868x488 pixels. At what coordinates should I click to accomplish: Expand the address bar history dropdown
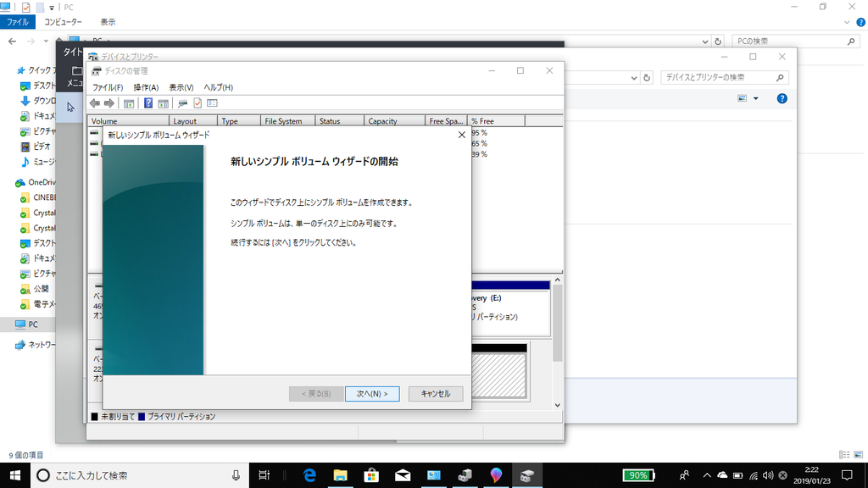(x=704, y=41)
